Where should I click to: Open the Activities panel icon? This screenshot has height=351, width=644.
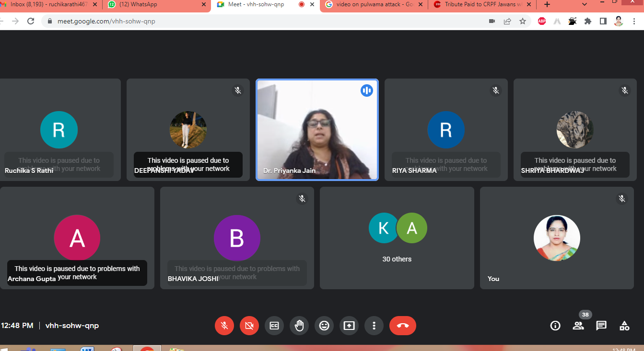(x=624, y=326)
